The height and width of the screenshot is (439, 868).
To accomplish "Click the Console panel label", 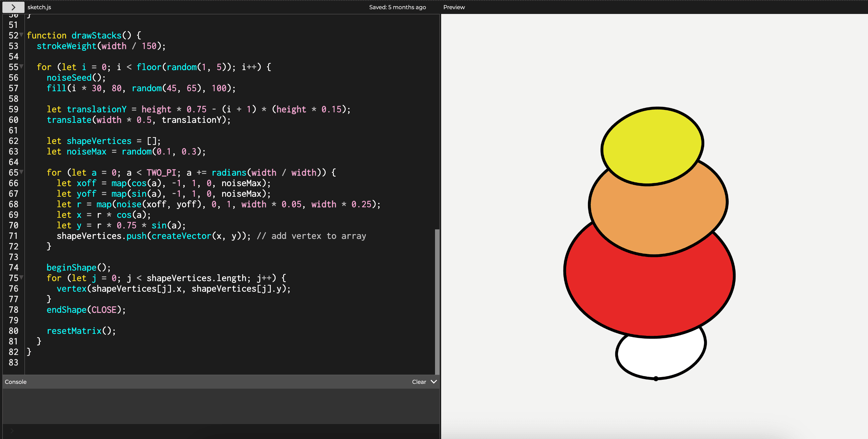I will pos(16,382).
